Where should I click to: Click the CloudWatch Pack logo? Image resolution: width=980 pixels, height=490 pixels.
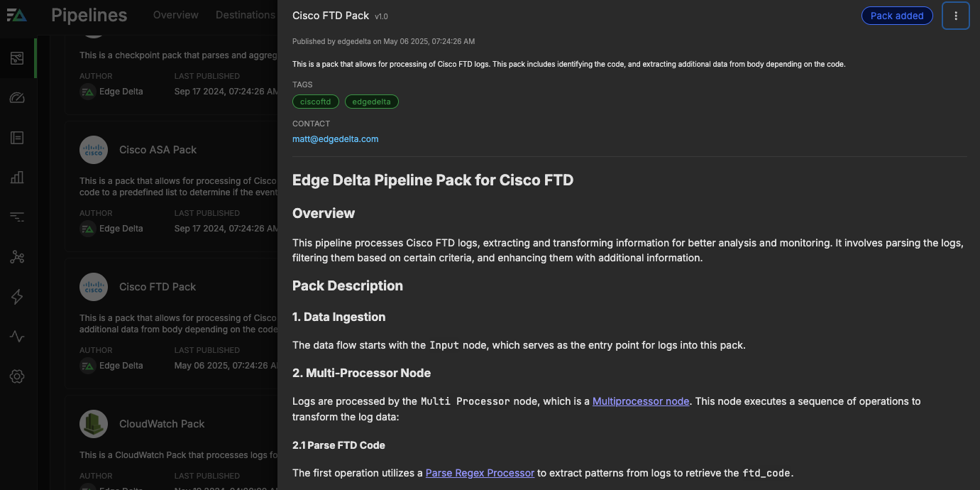point(94,424)
